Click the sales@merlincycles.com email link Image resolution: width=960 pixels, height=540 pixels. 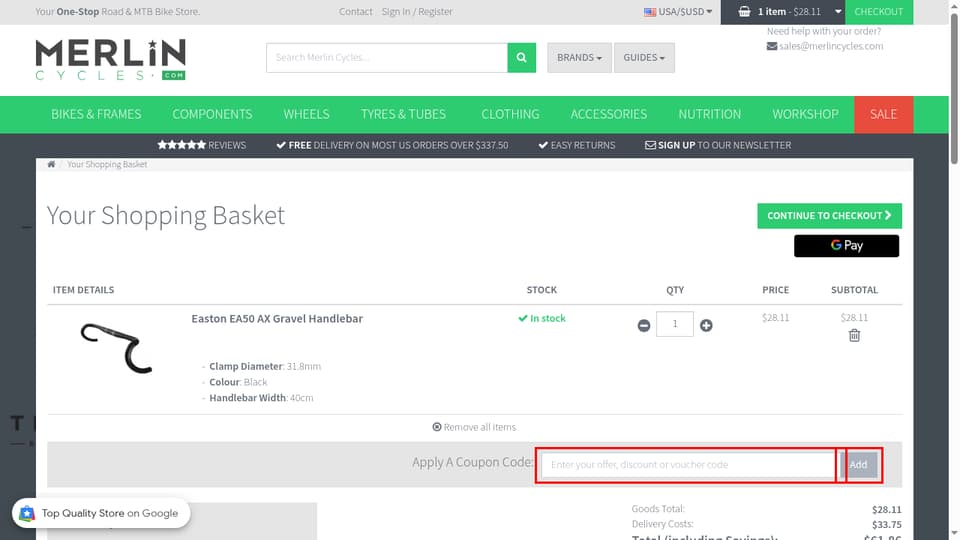(831, 46)
